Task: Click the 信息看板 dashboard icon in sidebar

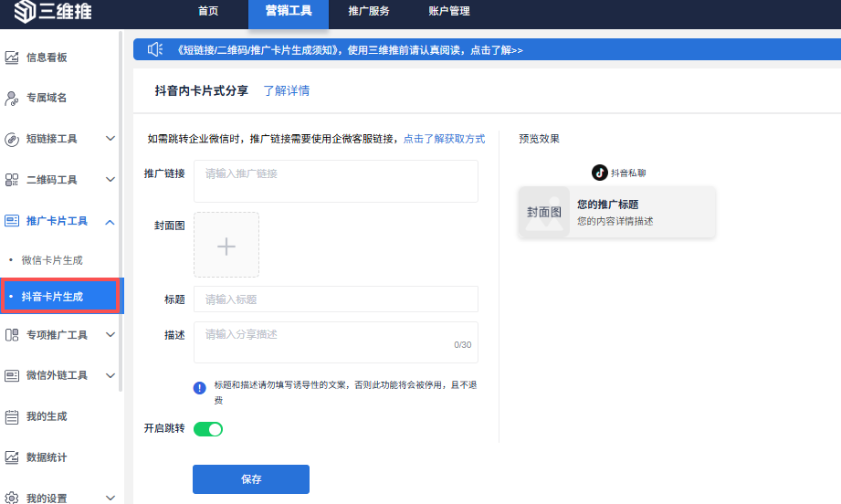Action: [12, 58]
